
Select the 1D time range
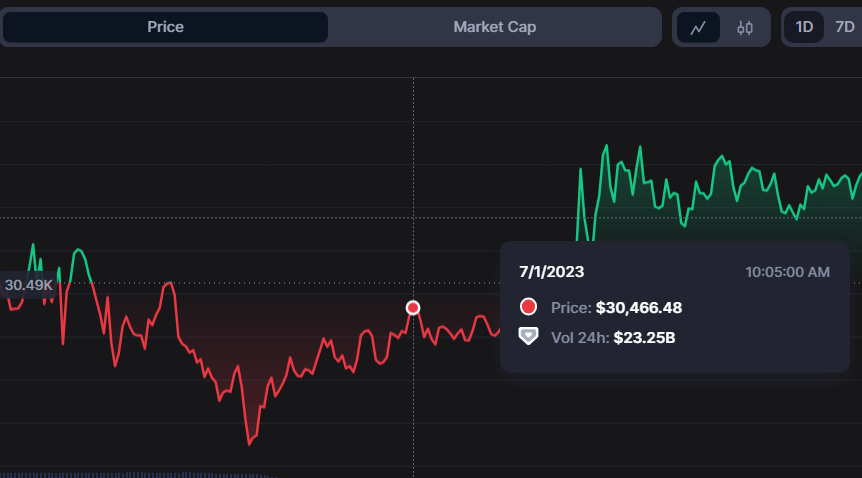click(x=804, y=27)
